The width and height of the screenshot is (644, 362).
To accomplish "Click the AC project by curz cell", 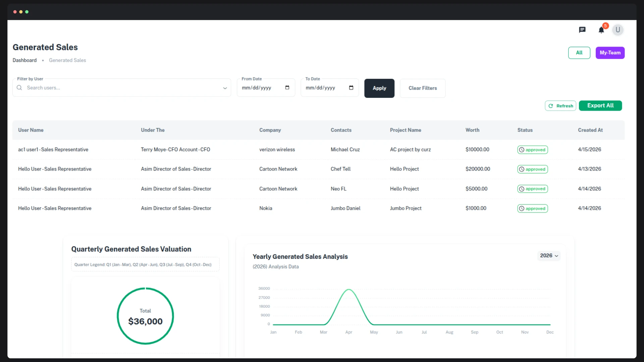I will pos(410,149).
